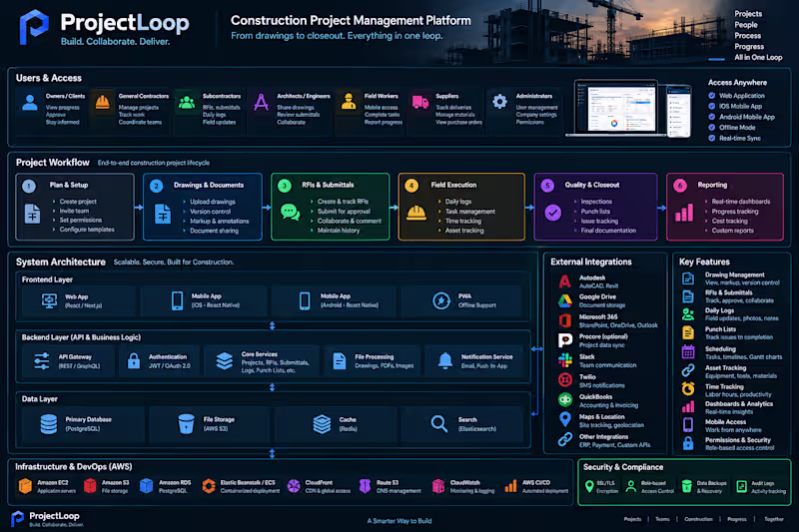The height and width of the screenshot is (532, 799).
Task: Click the "Custom reports" item under Reporting
Action: 732,231
